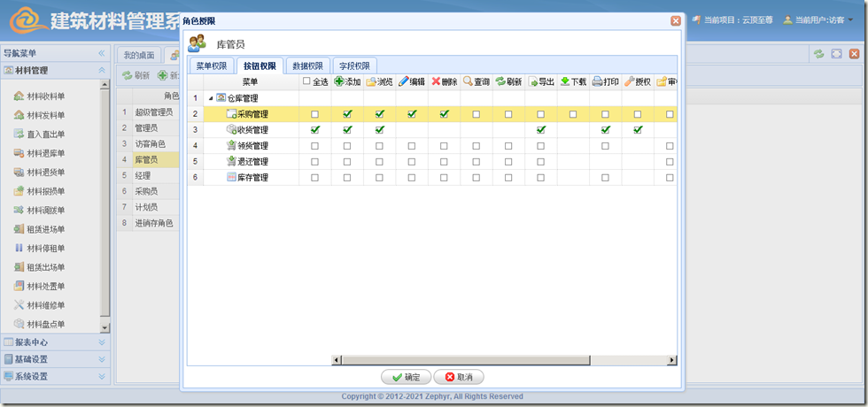Expand the 报表中心 sidebar section
The height and width of the screenshot is (407, 868).
click(102, 342)
